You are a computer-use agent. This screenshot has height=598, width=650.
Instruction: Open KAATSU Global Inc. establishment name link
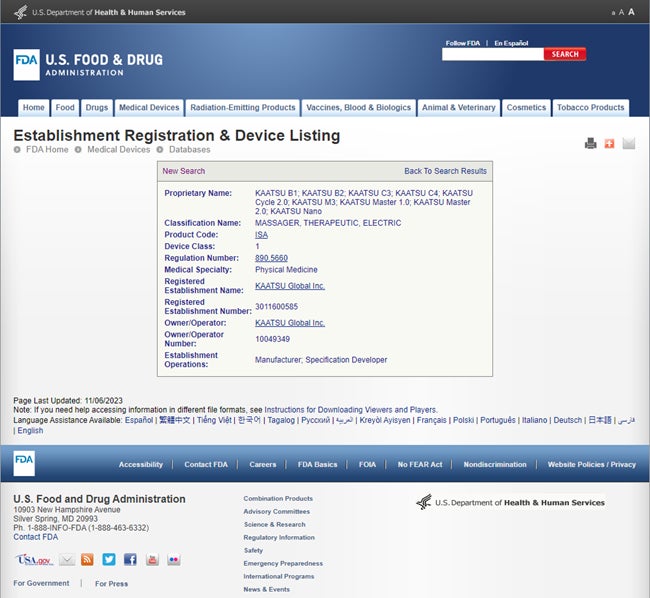tap(290, 286)
